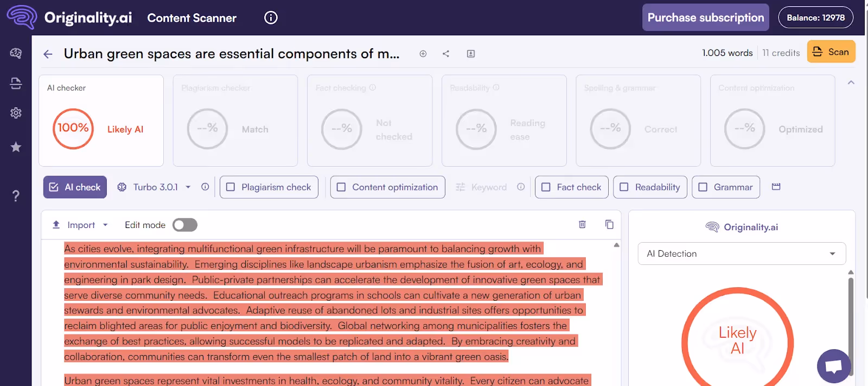The width and height of the screenshot is (868, 386).
Task: Click the Balance: 12978 button
Action: 816,17
